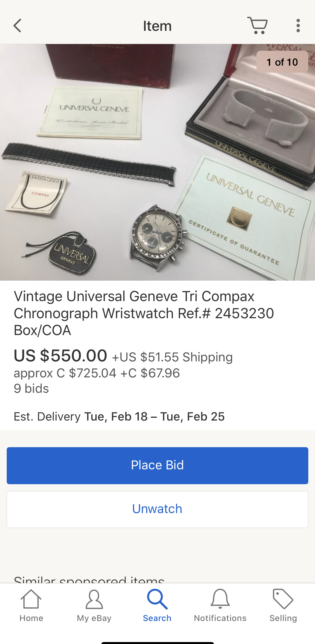
Task: Open the My eBay profile icon
Action: [x=94, y=599]
